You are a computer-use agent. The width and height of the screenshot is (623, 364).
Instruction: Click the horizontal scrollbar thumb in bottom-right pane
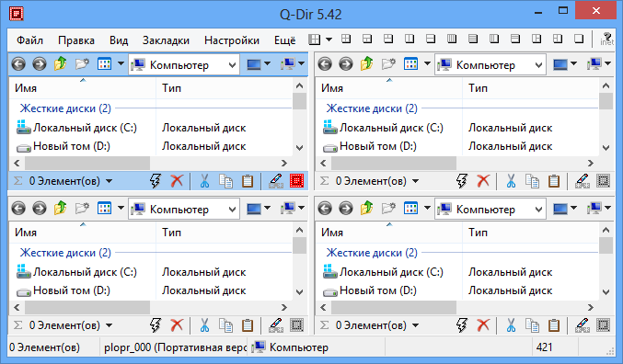[393, 307]
